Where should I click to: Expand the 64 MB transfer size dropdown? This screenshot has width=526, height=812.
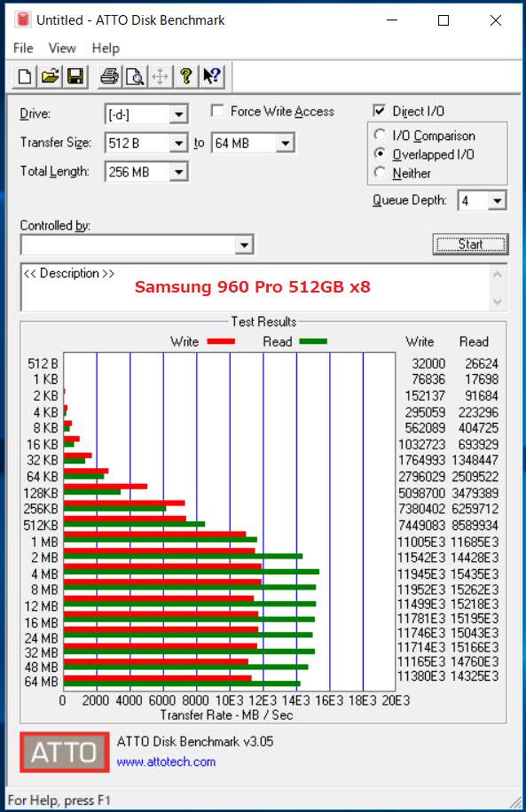[285, 143]
